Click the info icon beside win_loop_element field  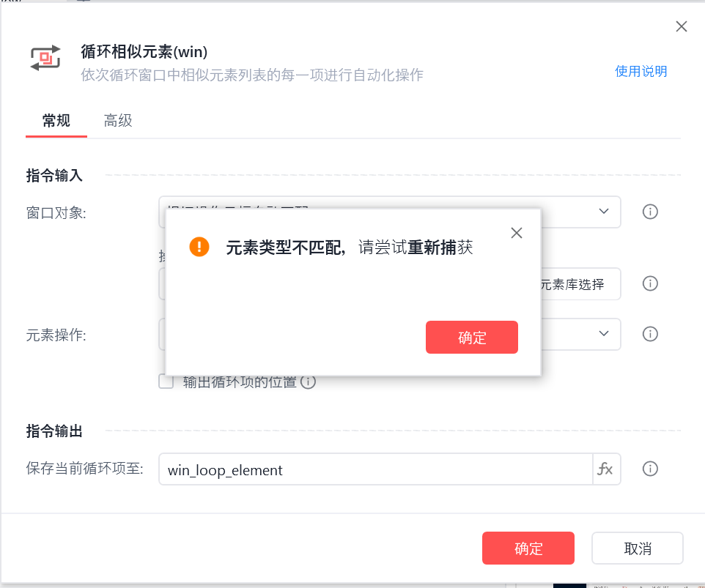pos(650,469)
